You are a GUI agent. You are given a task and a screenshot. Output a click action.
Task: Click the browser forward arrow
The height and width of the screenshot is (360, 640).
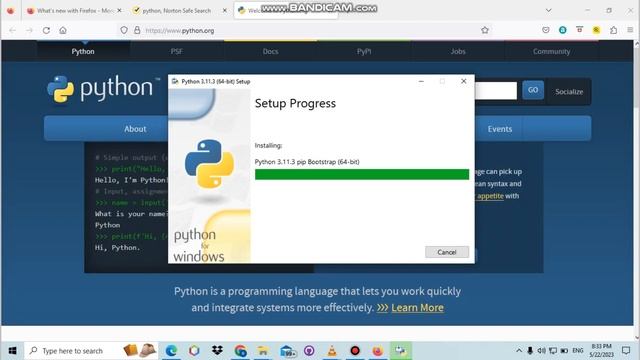[29, 30]
